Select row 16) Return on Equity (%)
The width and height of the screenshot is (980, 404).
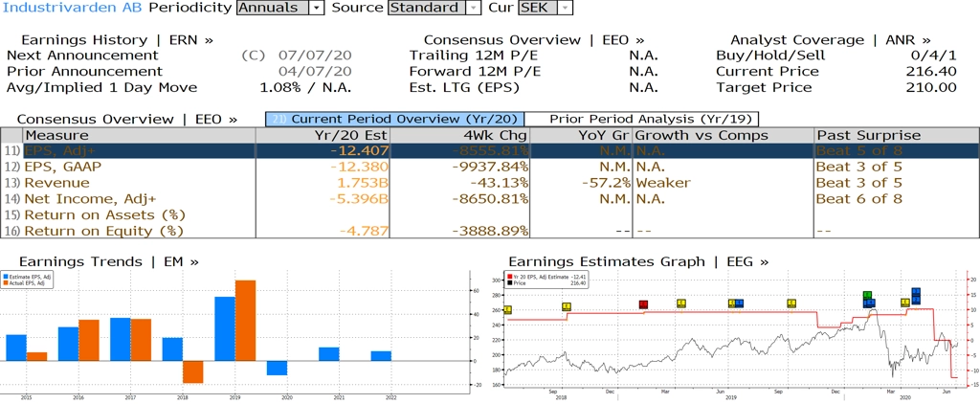[490, 231]
